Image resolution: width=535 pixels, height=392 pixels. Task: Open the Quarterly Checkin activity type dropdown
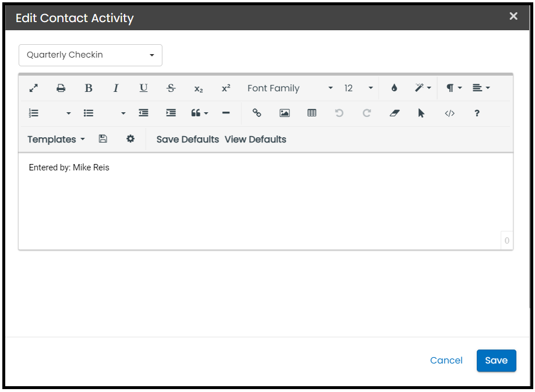pos(90,55)
